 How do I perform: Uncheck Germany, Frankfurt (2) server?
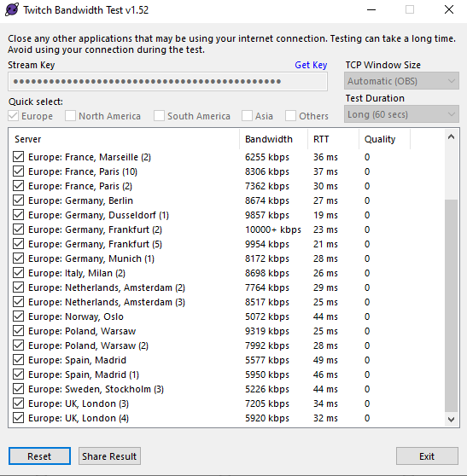click(x=18, y=229)
